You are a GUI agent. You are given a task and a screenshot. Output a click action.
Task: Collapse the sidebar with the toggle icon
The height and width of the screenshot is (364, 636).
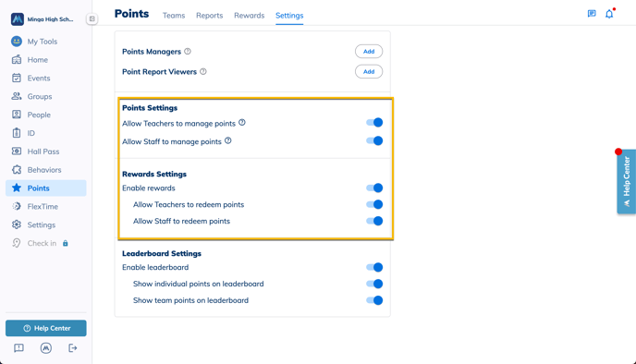click(x=92, y=18)
